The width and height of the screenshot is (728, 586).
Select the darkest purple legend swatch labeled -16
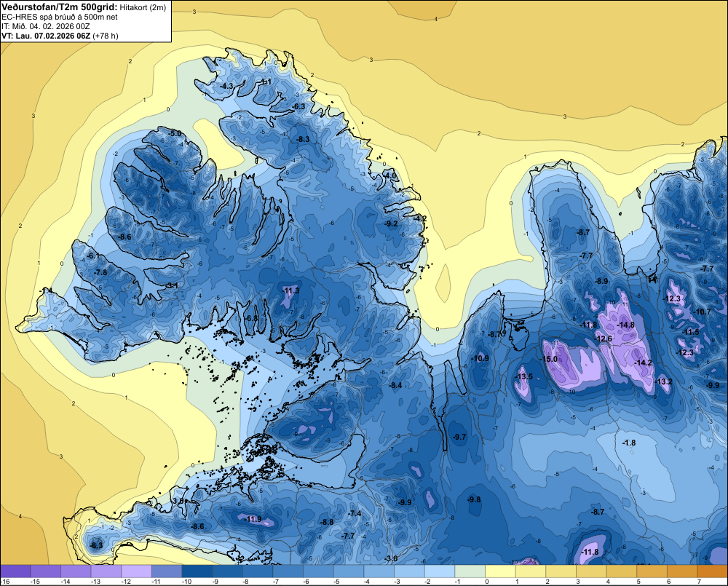[15, 571]
